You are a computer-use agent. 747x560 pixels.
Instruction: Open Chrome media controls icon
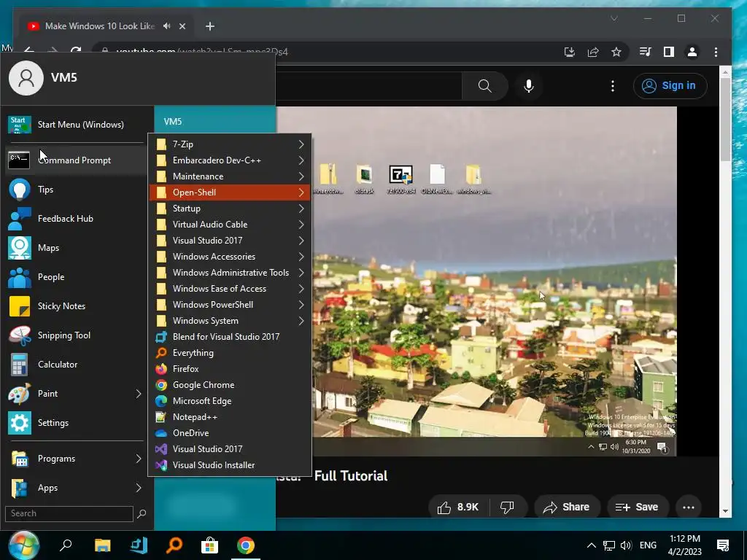(645, 52)
